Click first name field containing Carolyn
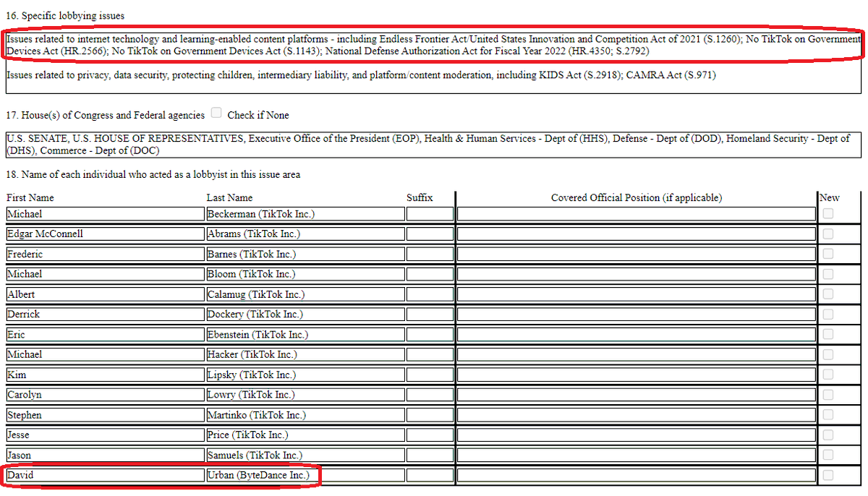868x496 pixels. 105,395
